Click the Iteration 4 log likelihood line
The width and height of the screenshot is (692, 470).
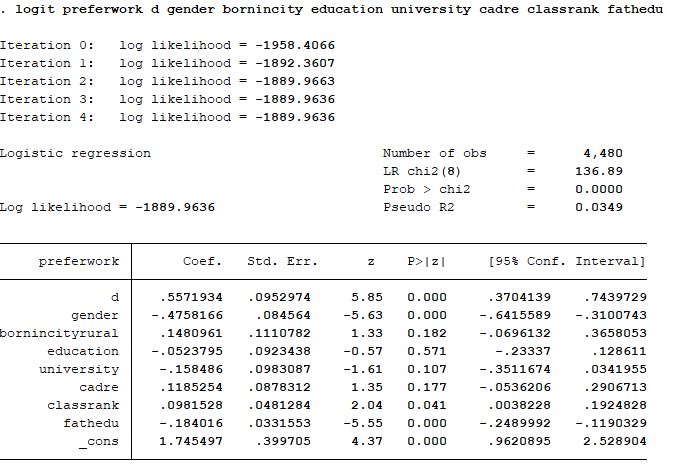167,118
